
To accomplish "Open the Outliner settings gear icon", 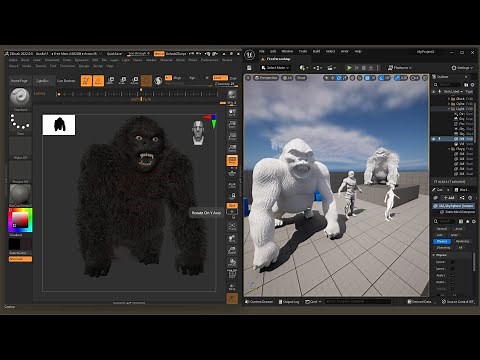I will tap(472, 85).
